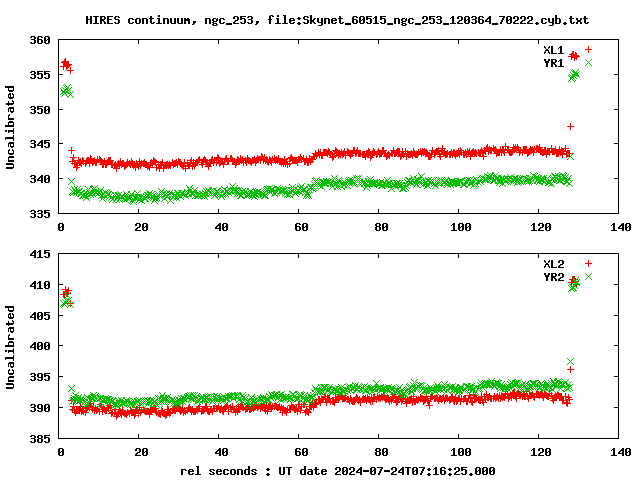Click the isolated red plus near 396 in bottom plot
The width and height of the screenshot is (640, 480).
pos(570,369)
